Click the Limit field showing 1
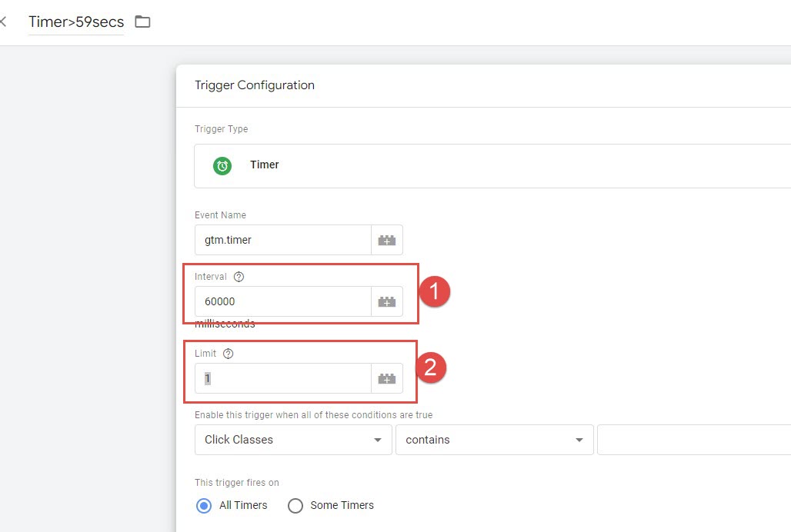 pyautogui.click(x=282, y=379)
